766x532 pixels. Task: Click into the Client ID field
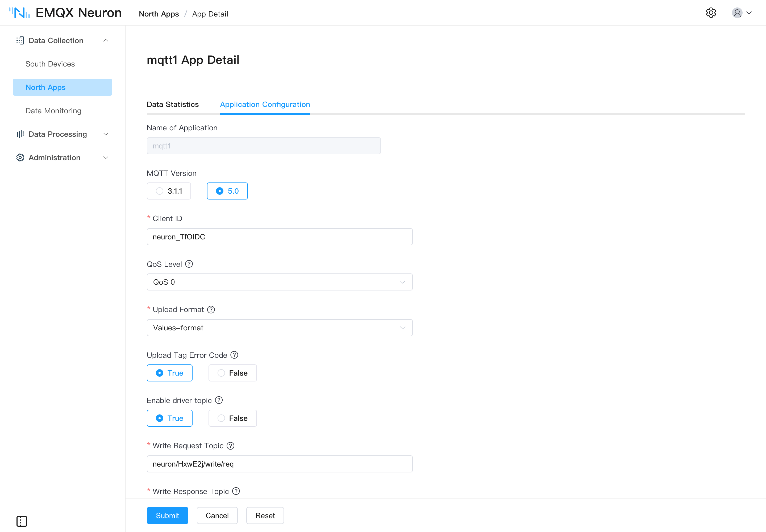280,237
